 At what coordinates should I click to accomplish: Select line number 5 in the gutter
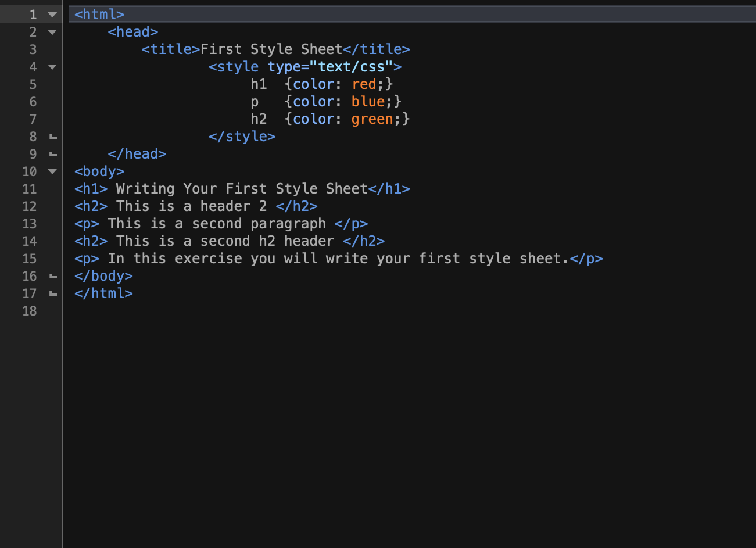pos(33,84)
